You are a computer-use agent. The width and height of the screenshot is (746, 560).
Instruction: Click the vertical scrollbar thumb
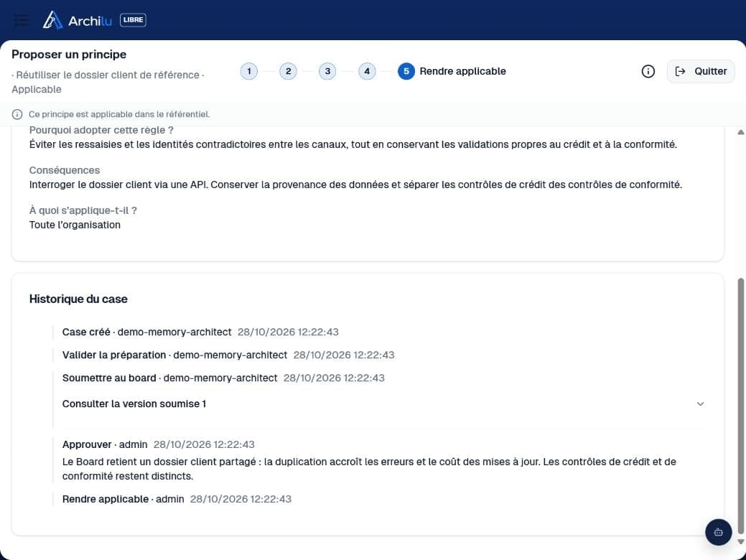[741, 406]
